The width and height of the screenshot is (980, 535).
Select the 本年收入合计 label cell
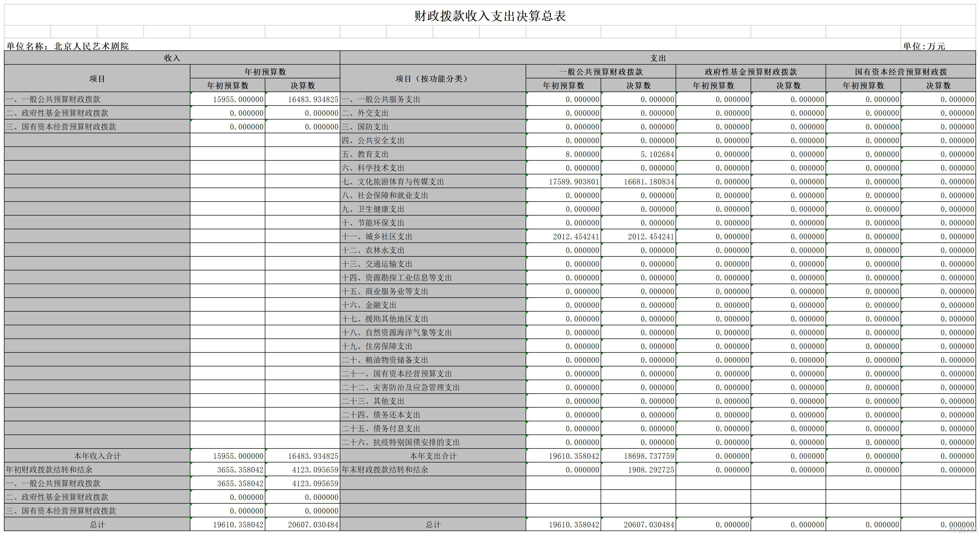[97, 456]
